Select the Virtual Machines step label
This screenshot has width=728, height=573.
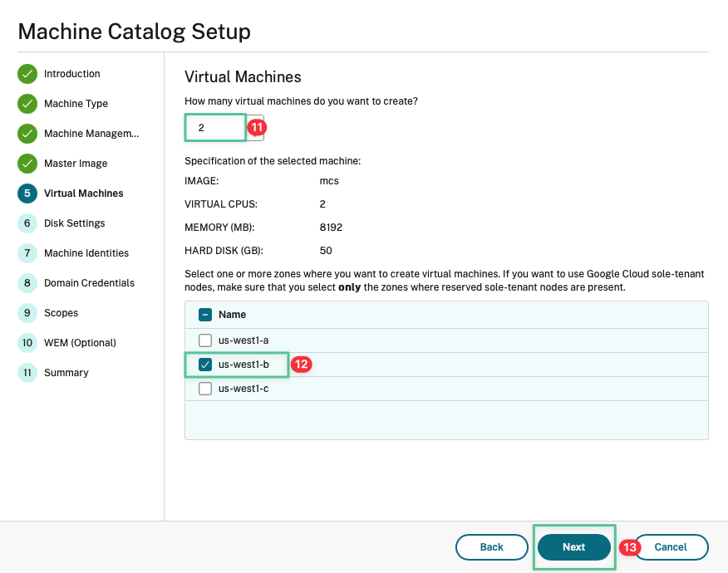click(83, 193)
